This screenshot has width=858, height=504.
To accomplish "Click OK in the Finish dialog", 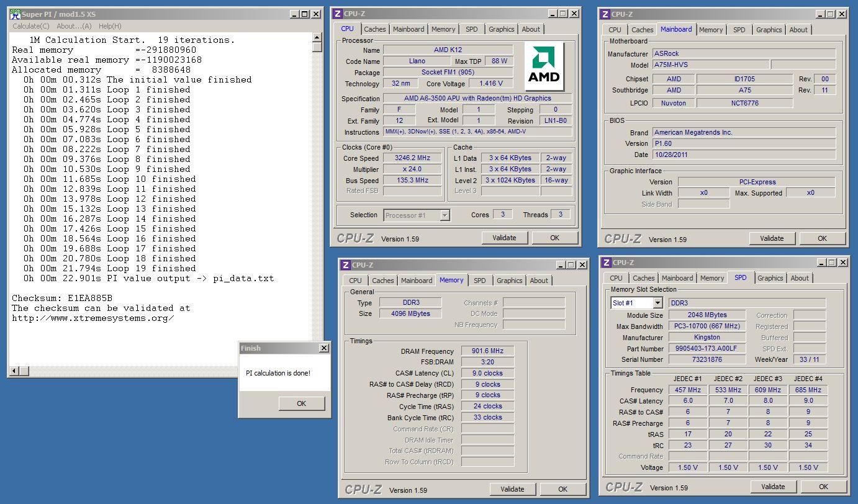I will point(302,403).
